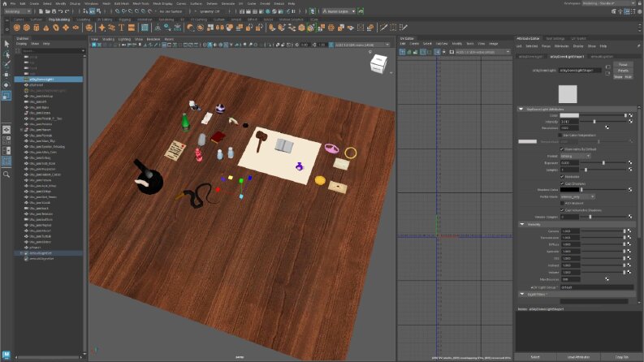Toggle Cast Volumetric Shadows checkbox

pyautogui.click(x=562, y=210)
